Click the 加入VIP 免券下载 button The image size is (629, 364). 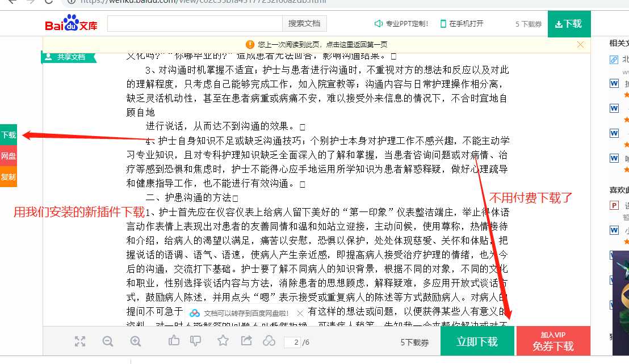[x=553, y=340]
